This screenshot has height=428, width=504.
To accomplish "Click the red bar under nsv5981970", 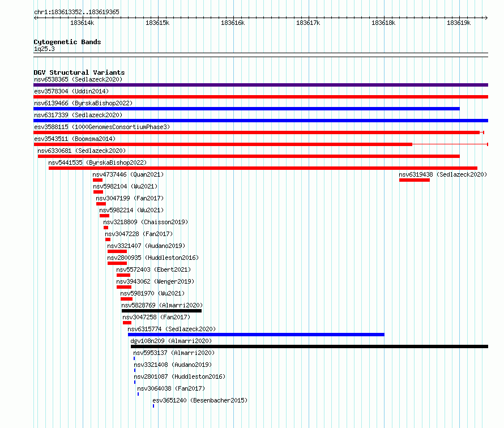I will click(127, 299).
